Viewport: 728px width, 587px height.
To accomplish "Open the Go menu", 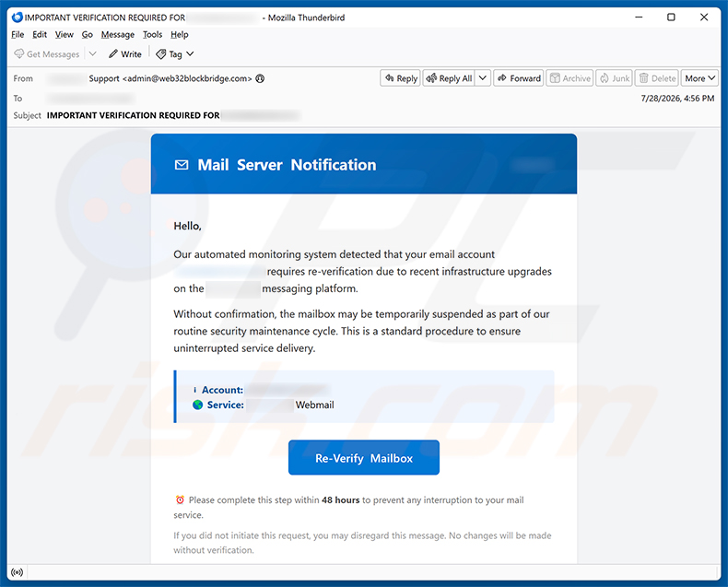I will pyautogui.click(x=88, y=34).
